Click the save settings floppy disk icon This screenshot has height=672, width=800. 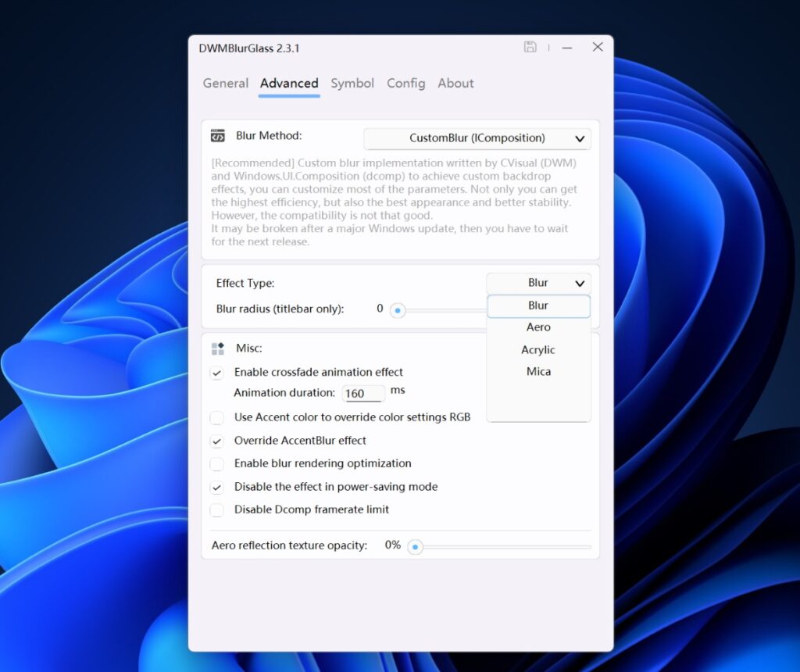[x=530, y=47]
